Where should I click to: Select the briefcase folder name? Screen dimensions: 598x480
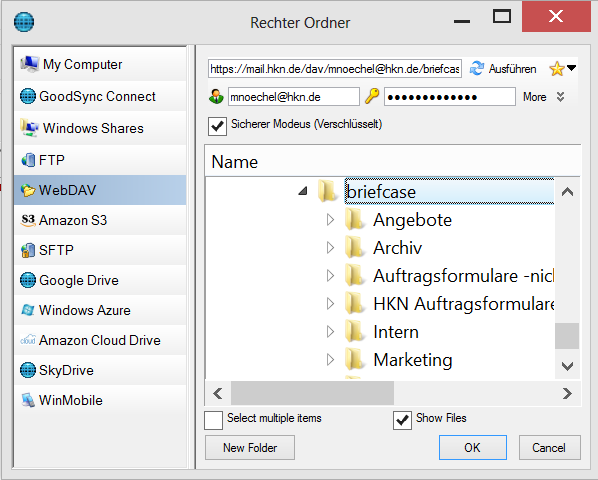381,191
